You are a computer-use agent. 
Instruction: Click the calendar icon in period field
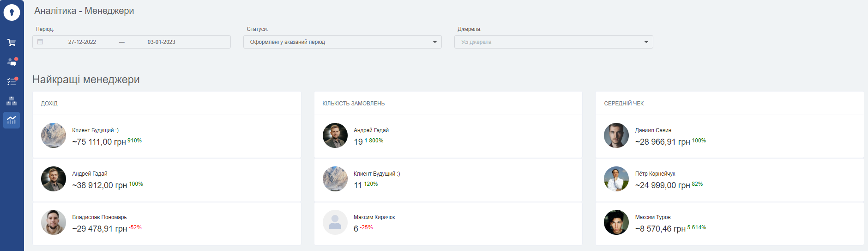40,42
